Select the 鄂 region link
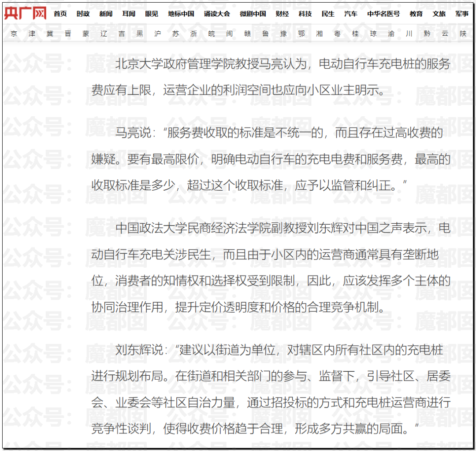 click(x=301, y=33)
